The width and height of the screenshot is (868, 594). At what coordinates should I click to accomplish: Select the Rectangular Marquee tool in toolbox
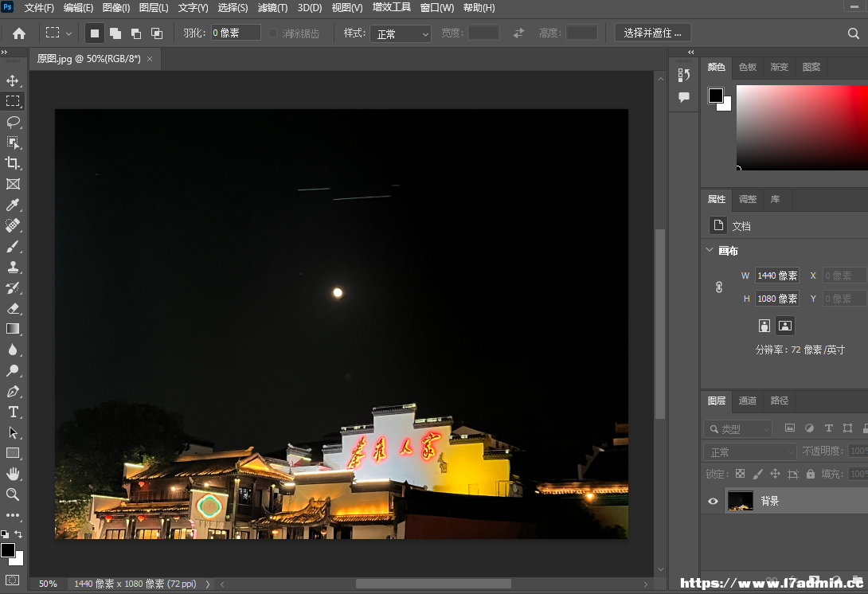pos(13,101)
